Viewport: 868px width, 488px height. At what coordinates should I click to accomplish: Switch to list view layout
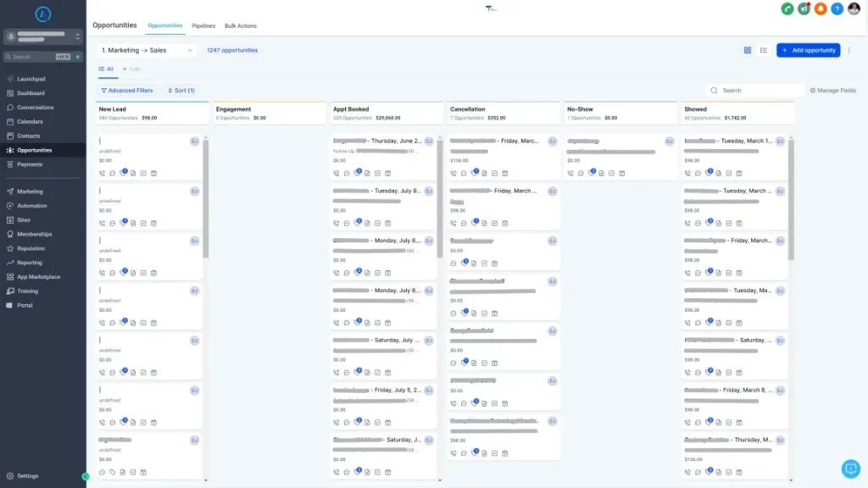(764, 50)
